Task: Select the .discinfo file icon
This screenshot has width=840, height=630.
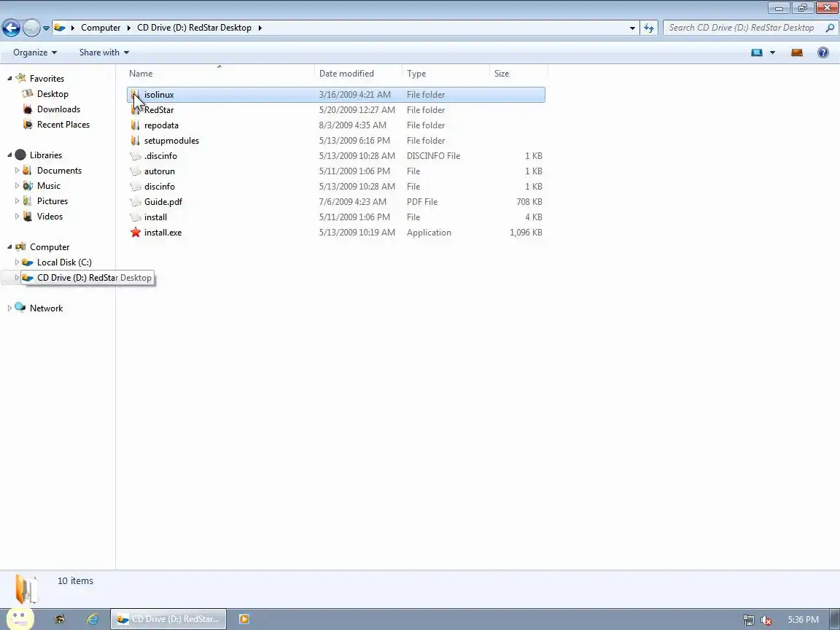Action: point(135,156)
